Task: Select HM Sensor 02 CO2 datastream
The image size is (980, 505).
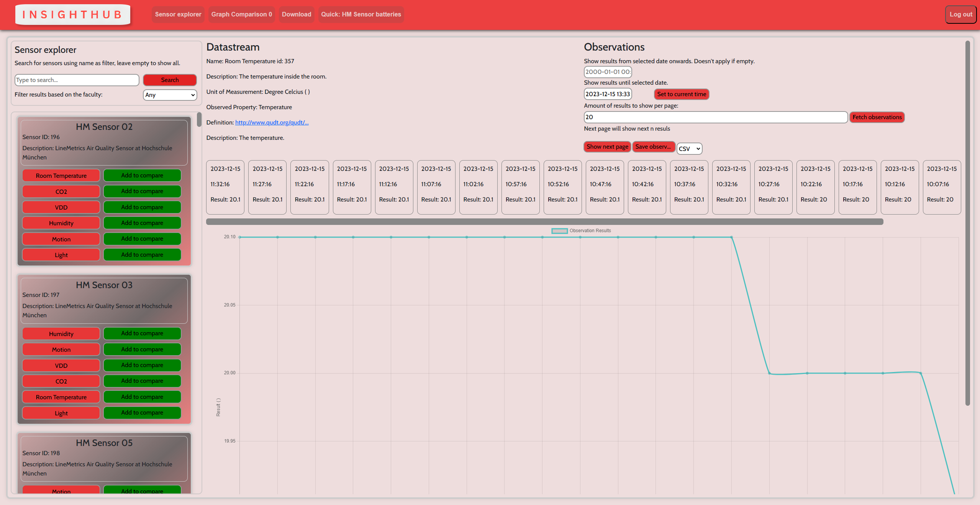Action: click(x=61, y=192)
